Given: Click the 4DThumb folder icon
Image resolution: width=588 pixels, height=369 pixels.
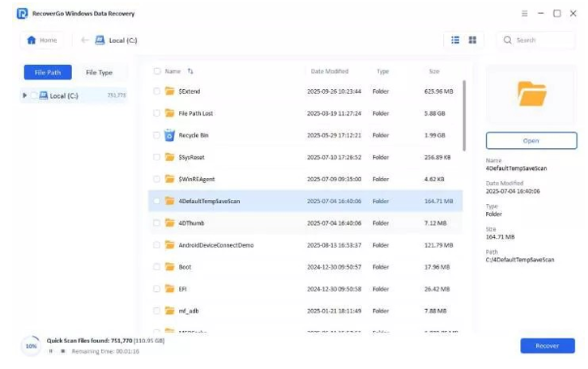Looking at the screenshot, I should (170, 223).
